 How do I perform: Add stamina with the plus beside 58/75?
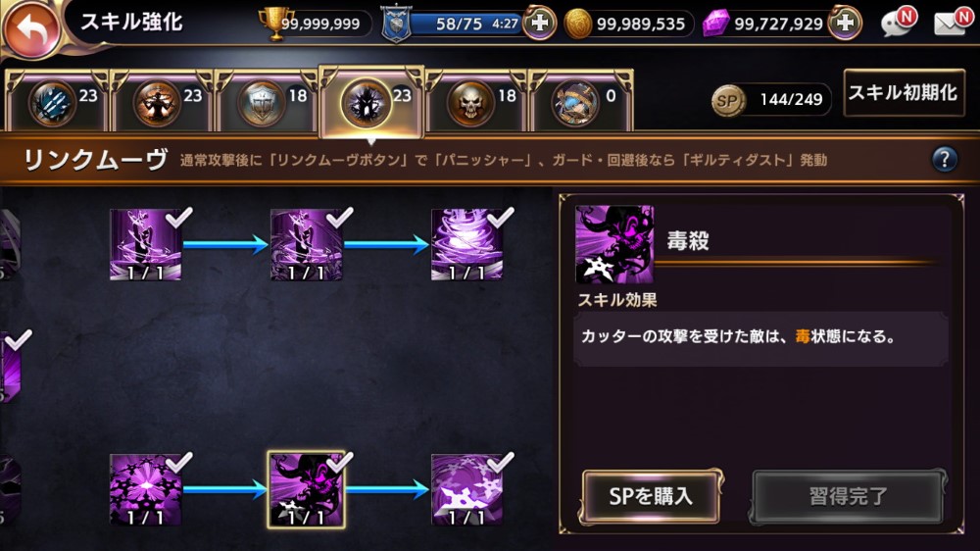[x=539, y=24]
